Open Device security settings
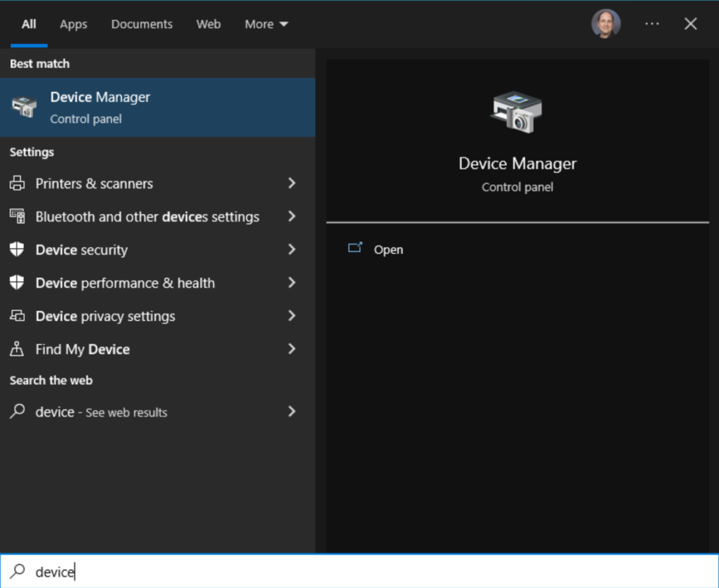 158,249
